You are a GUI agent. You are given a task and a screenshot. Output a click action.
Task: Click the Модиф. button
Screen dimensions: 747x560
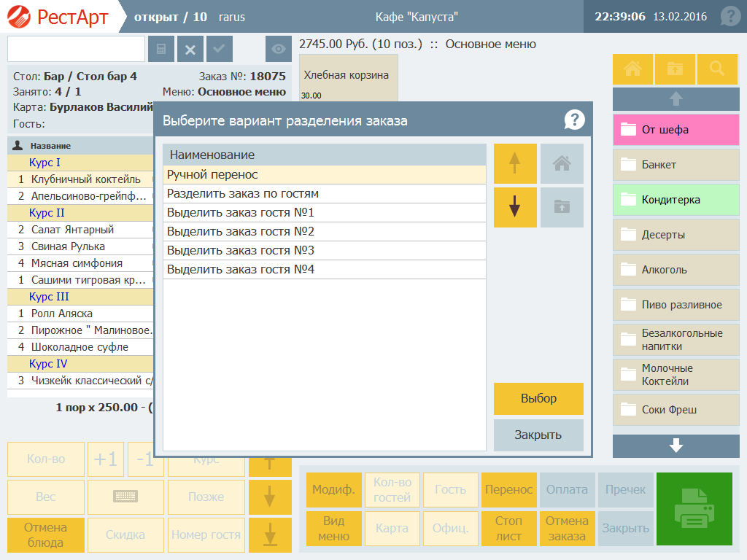pos(334,489)
